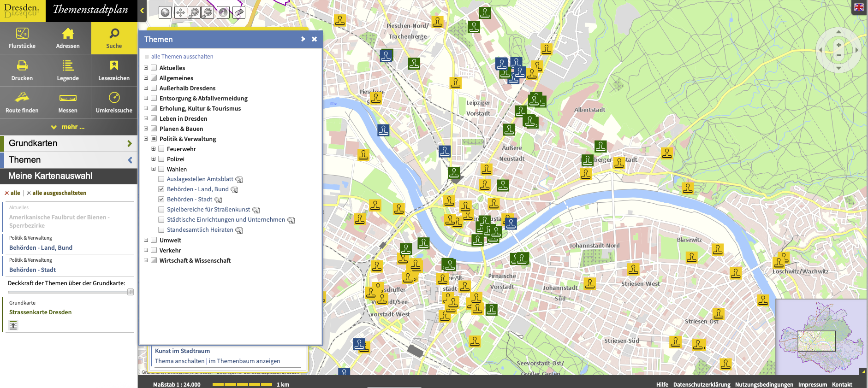Zoom out with the navigation wheel minus
Screen dimensions: 868x388
[x=838, y=55]
